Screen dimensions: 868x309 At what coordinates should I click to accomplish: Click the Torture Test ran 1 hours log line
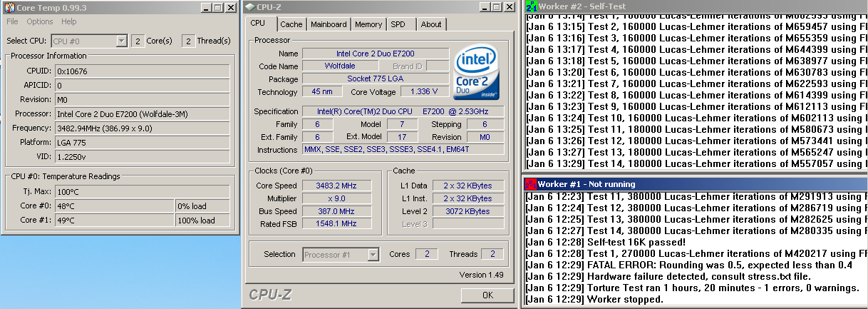[693, 288]
